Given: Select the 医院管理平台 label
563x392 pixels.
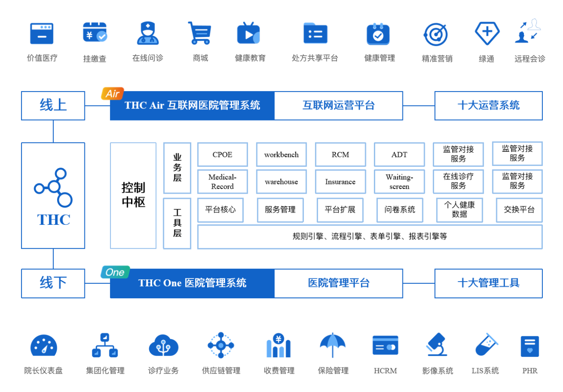Looking at the screenshot, I should 339,283.
